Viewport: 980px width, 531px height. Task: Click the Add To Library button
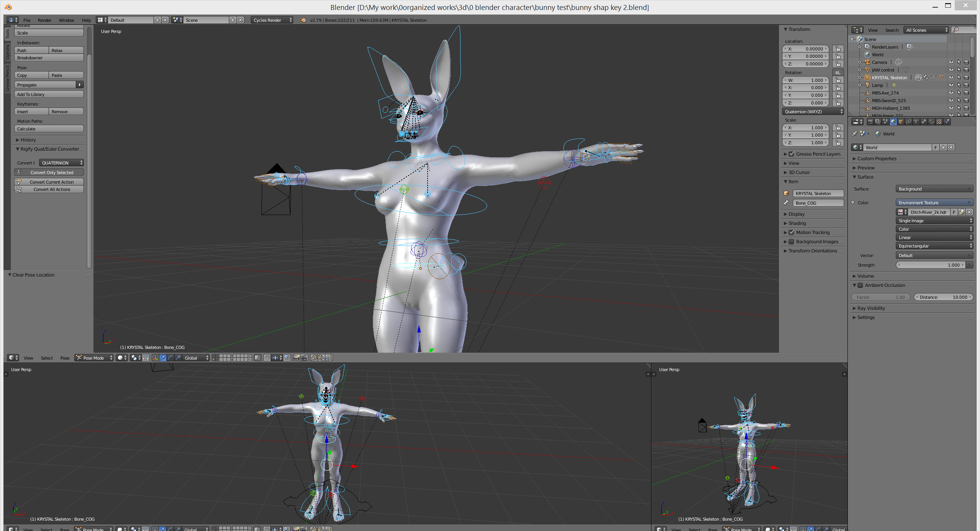tap(49, 94)
